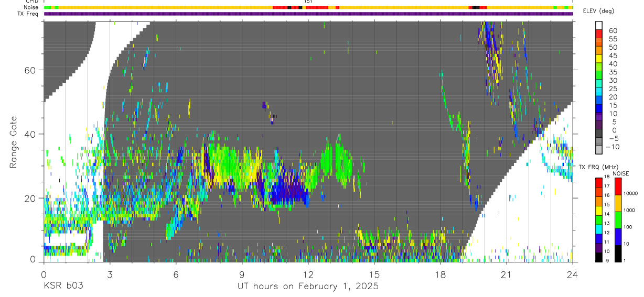Click the UT hours on February 1, 2025 title

(x=308, y=286)
